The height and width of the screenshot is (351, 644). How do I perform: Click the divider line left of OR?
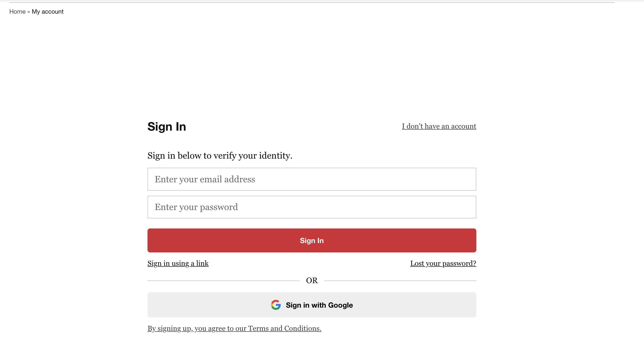coord(223,281)
